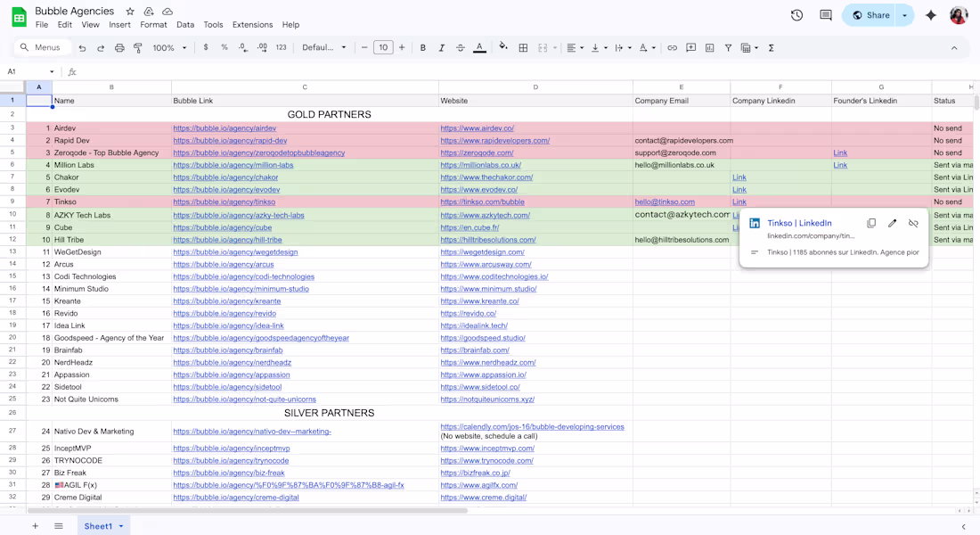Open the Google Sheets home logo

[x=20, y=17]
